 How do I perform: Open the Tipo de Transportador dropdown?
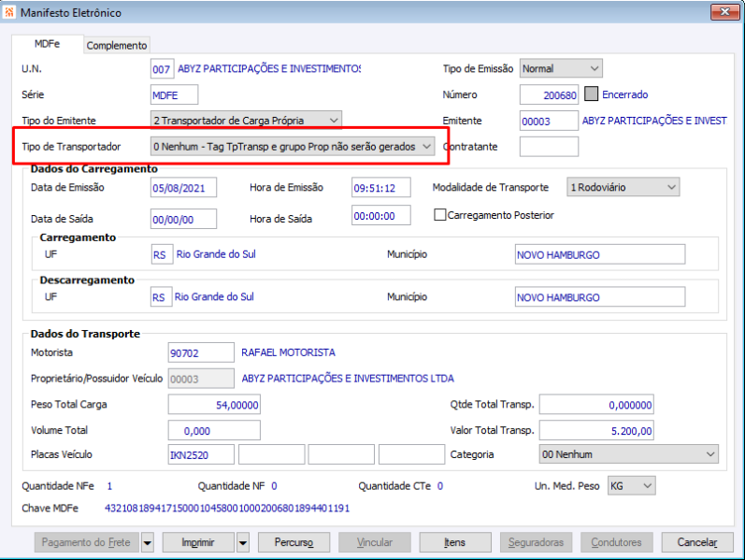point(293,147)
